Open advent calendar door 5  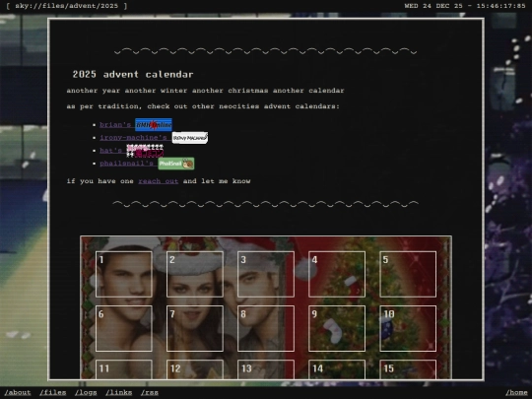click(408, 274)
